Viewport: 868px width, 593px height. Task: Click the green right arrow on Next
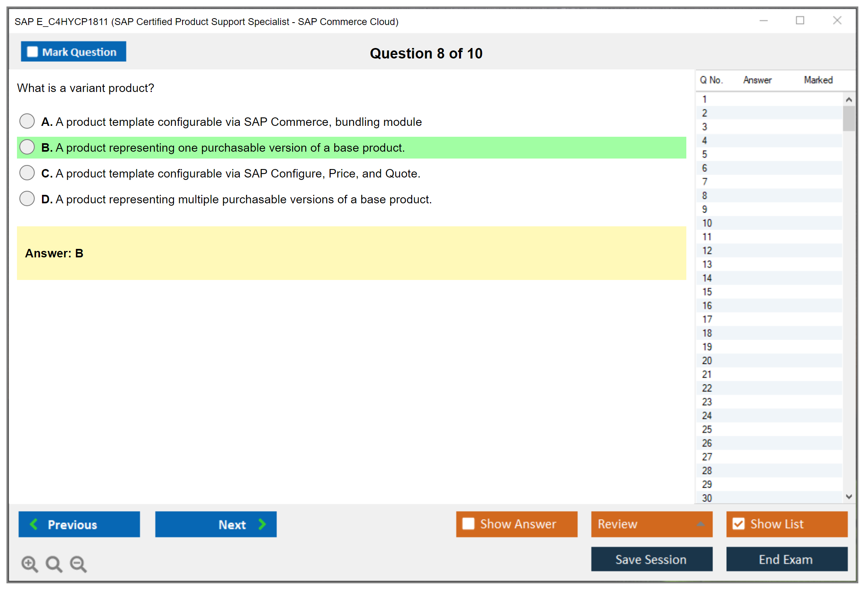click(x=262, y=524)
